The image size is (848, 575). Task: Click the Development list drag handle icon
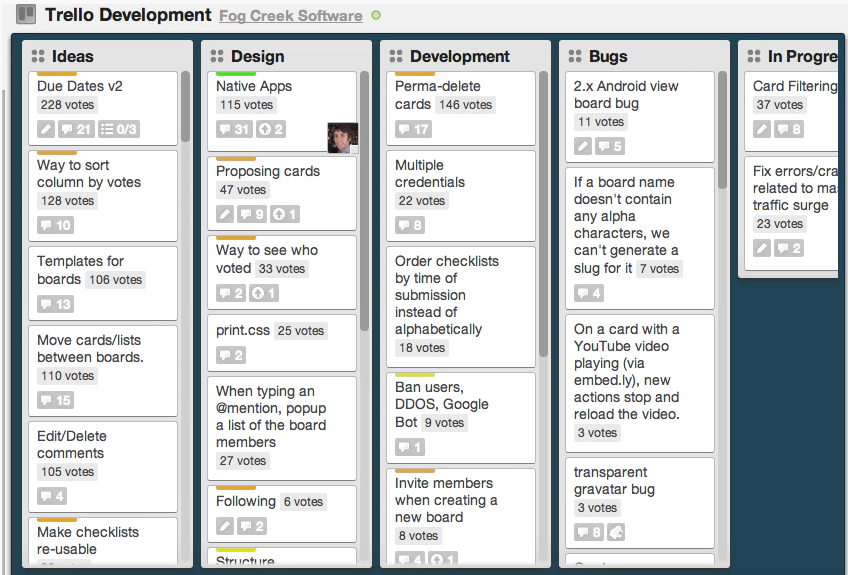[396, 56]
